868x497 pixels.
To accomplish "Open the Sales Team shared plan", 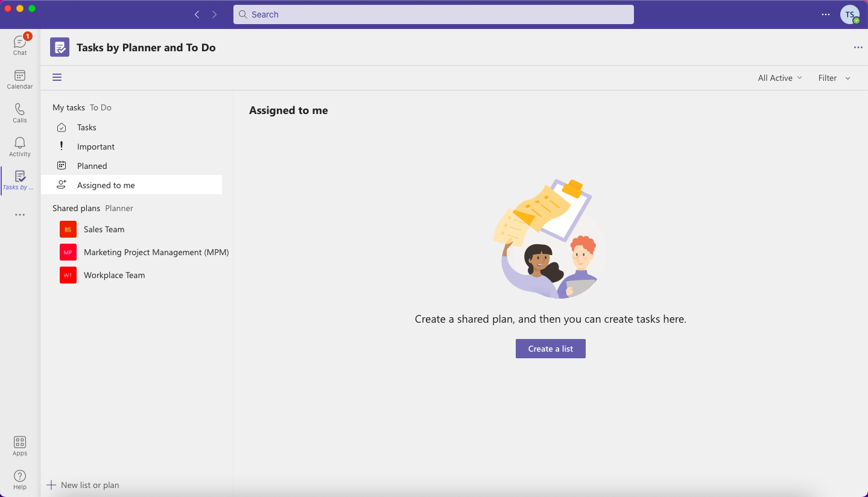I will 104,229.
